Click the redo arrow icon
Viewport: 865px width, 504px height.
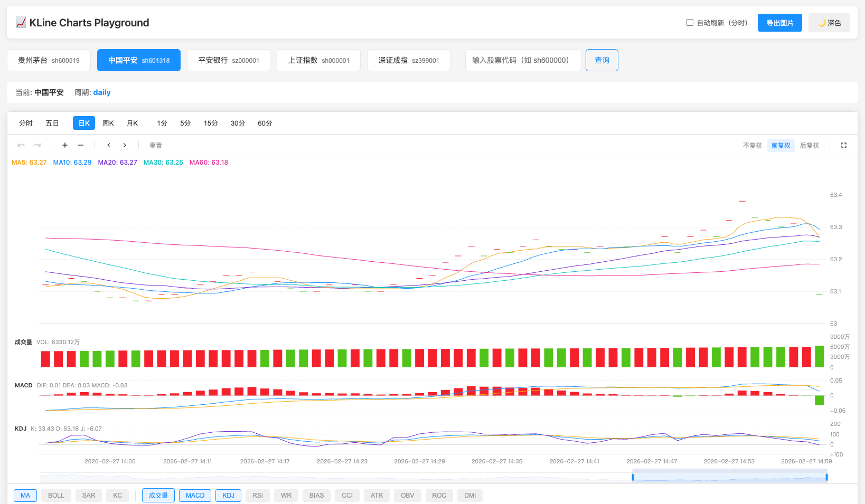tap(37, 145)
